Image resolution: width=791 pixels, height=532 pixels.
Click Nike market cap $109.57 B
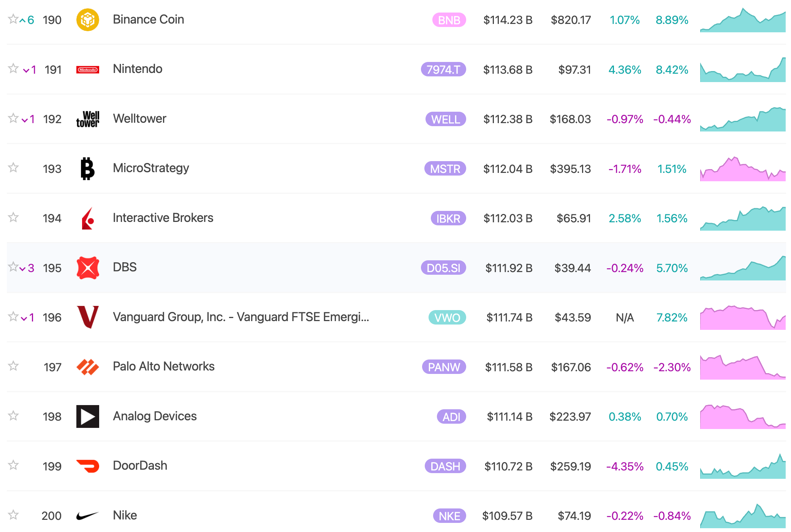(507, 516)
